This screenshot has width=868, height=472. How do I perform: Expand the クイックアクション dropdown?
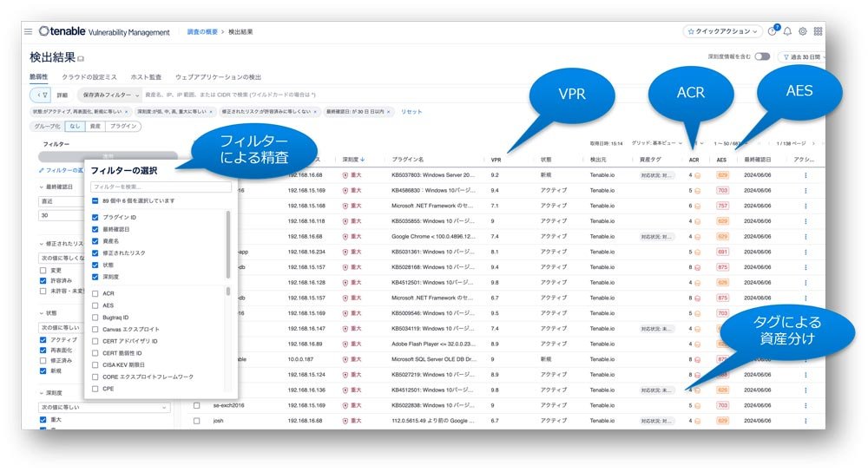click(x=722, y=32)
